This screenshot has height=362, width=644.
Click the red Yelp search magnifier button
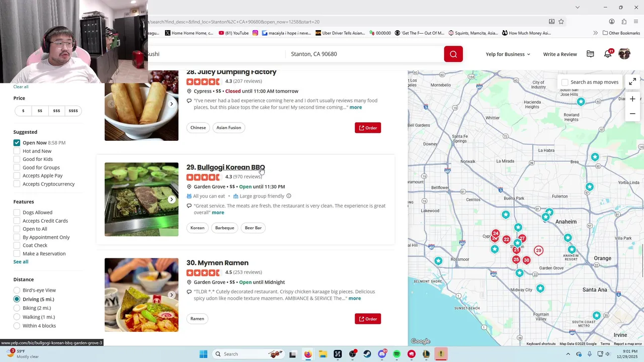point(453,54)
